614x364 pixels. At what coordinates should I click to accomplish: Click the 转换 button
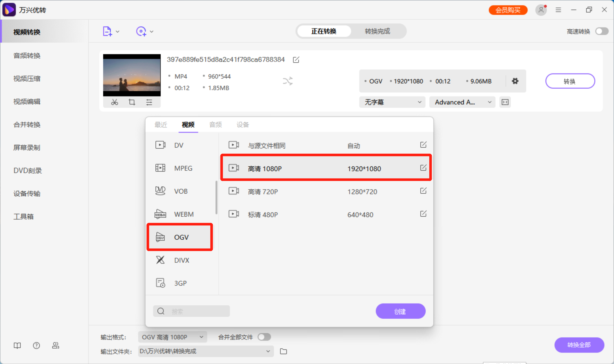tap(570, 81)
